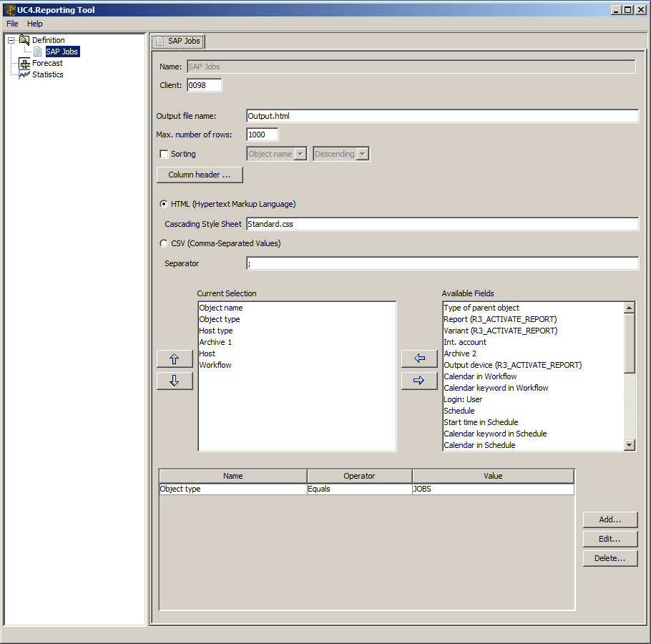The image size is (651, 644).
Task: Click the Edit filter button
Action: click(x=610, y=539)
